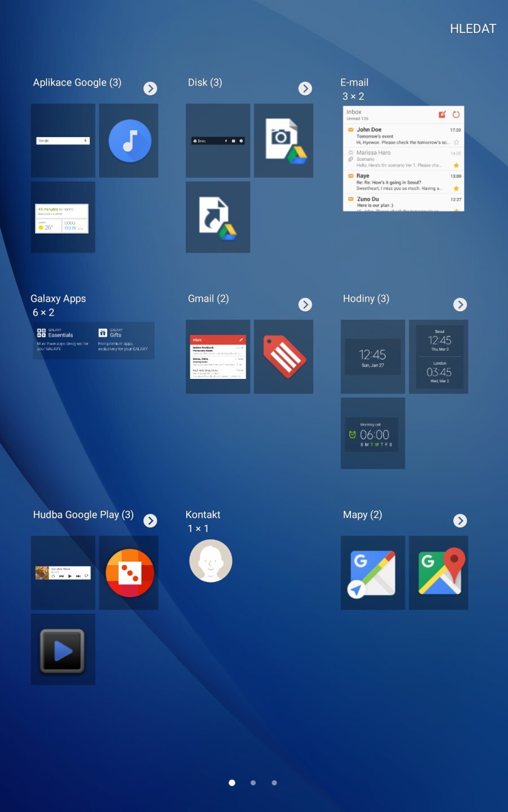
Task: Select the Google Maps pin widget
Action: point(438,572)
